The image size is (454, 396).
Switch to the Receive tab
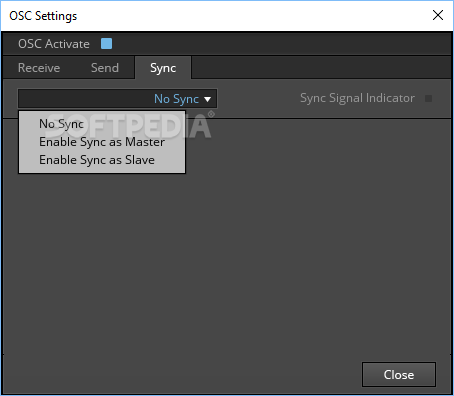39,68
